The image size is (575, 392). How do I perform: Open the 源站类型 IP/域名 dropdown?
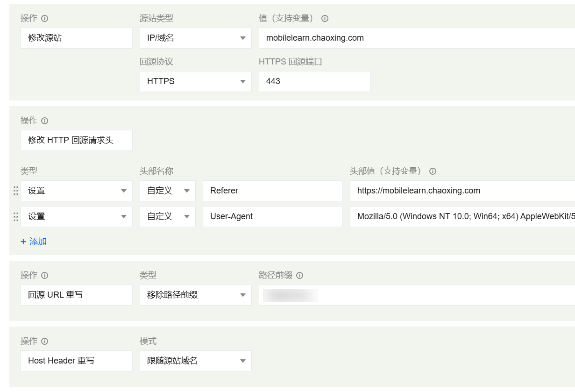(195, 38)
